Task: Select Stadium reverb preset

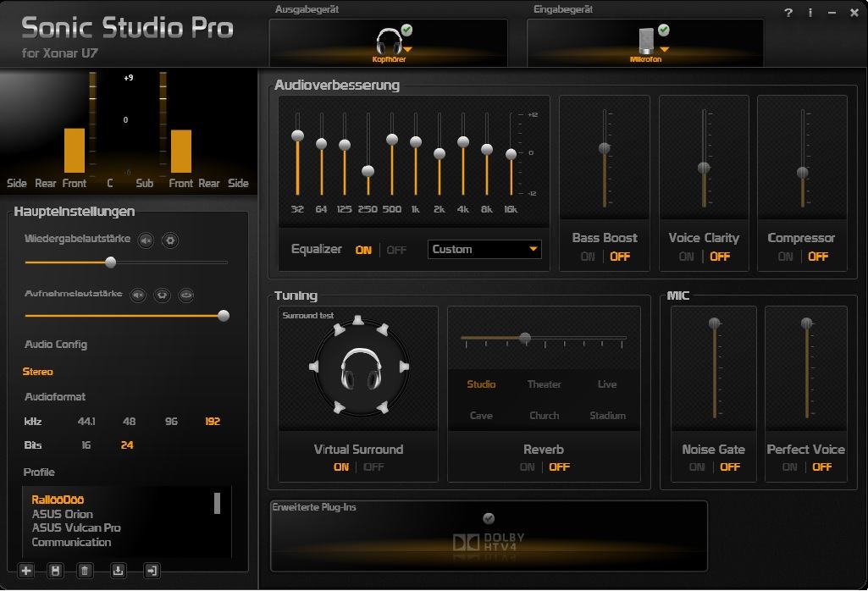Action: 608,416
